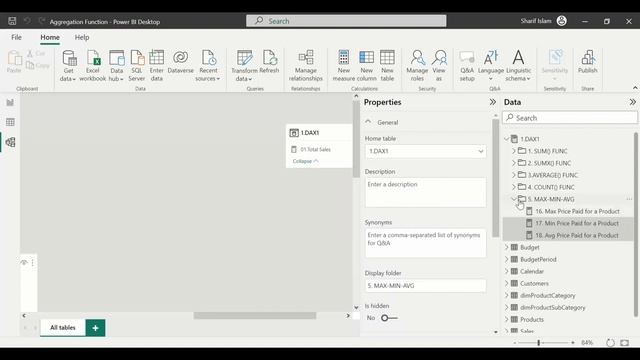The width and height of the screenshot is (640, 360).
Task: Open more options for 5. MAX-MIN-AVG folder
Action: pyautogui.click(x=629, y=199)
